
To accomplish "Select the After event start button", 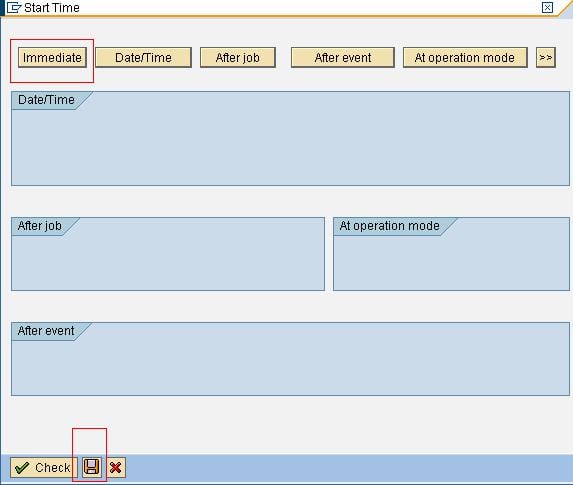I will [343, 57].
